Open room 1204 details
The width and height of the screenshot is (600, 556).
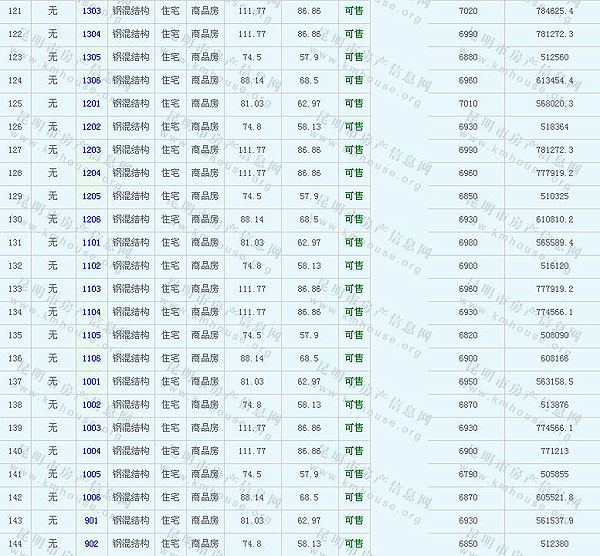point(91,173)
